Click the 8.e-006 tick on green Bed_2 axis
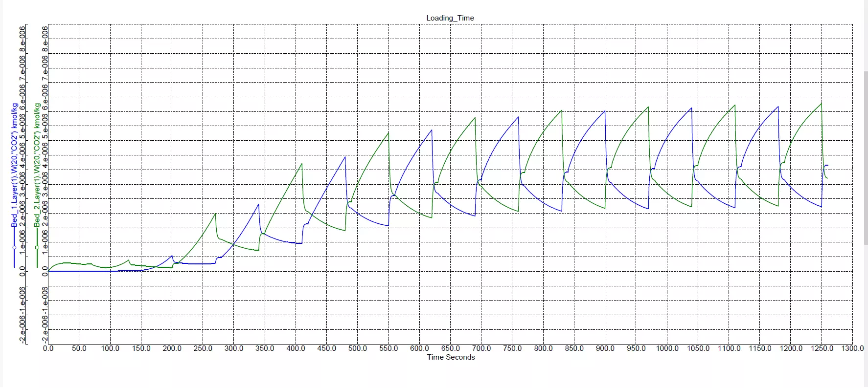 (45, 39)
